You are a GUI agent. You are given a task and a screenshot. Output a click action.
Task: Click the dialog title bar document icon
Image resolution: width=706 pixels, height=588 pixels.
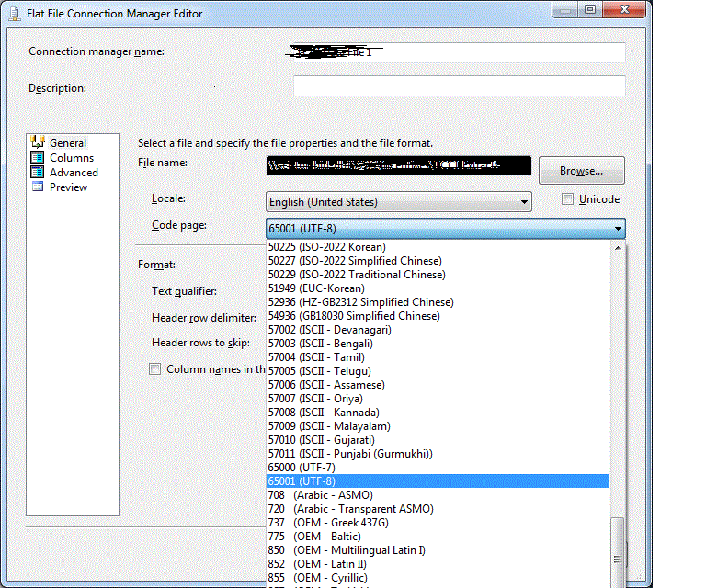click(15, 14)
